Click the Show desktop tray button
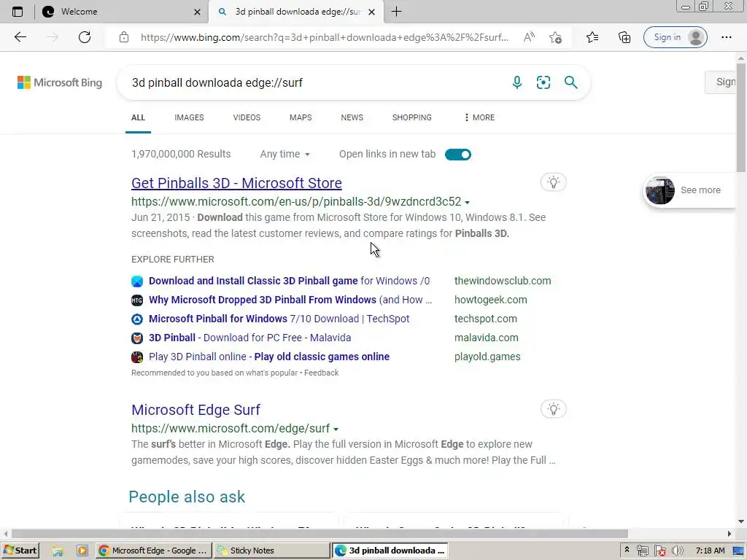 [738, 551]
